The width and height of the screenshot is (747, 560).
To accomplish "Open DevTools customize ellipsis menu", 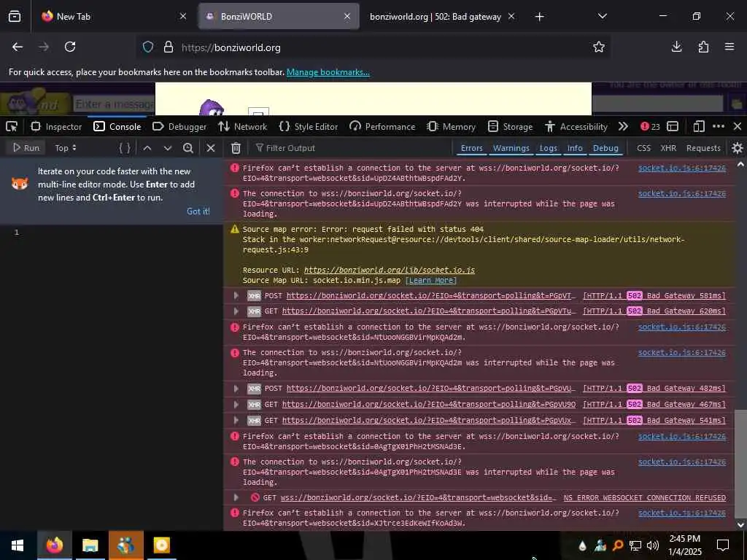I will (719, 127).
